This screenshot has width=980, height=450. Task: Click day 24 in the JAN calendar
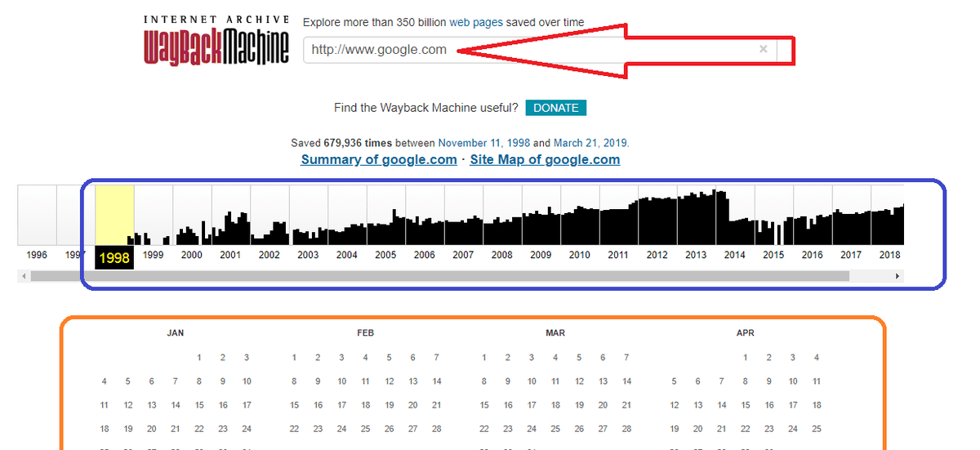pyautogui.click(x=247, y=429)
